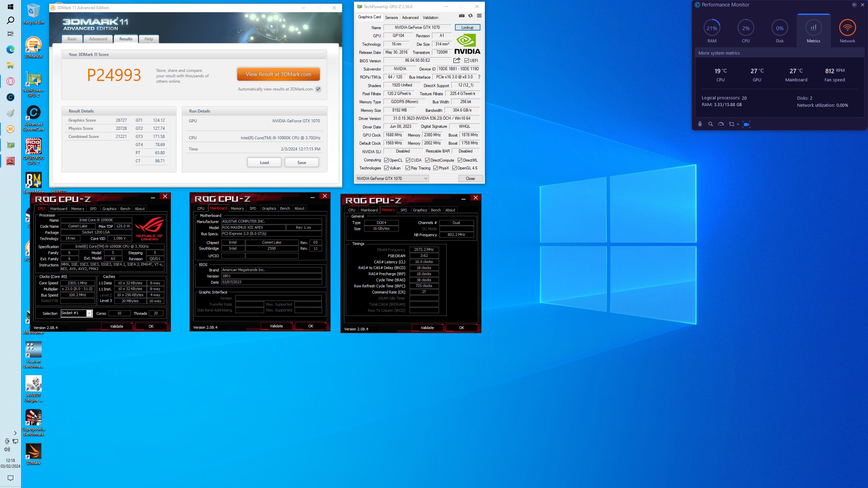The height and width of the screenshot is (488, 868).
Task: Click the Bus Interface question mark in GPU-Z
Action: (x=479, y=77)
